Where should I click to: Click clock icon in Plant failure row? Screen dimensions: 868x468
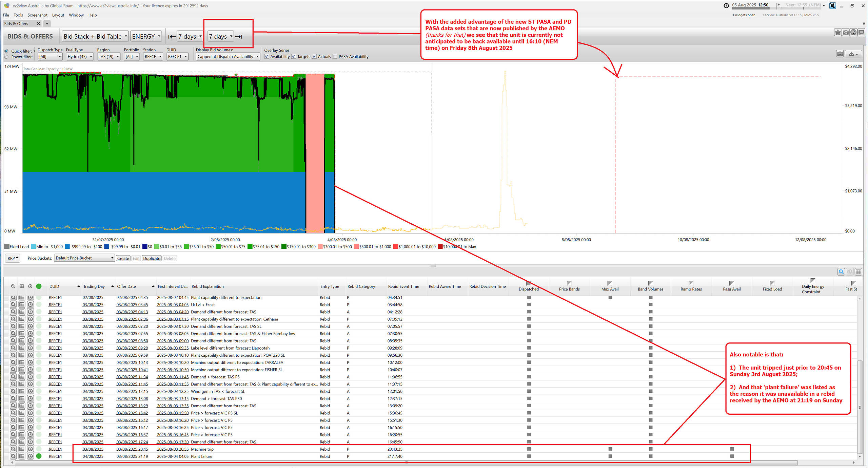pos(31,456)
